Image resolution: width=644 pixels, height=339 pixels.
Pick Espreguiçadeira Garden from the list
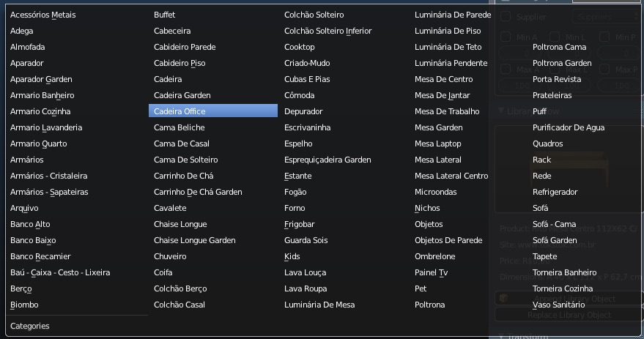[327, 160]
